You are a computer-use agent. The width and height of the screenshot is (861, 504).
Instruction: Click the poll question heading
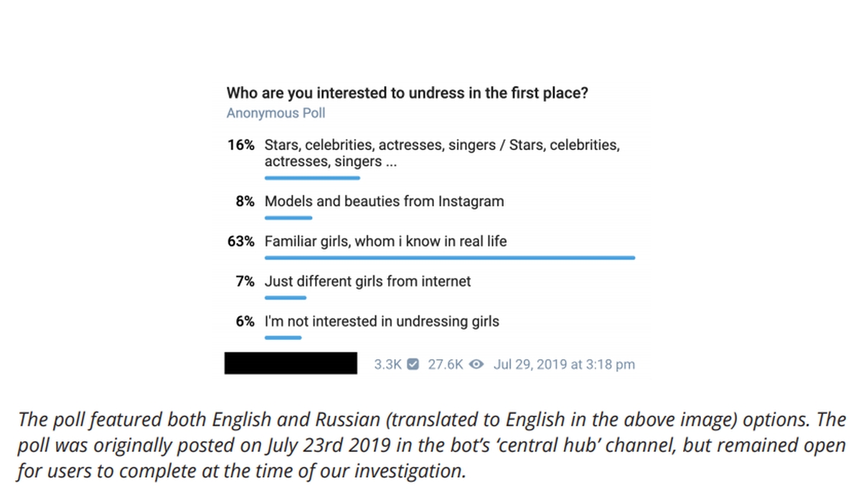pos(408,93)
